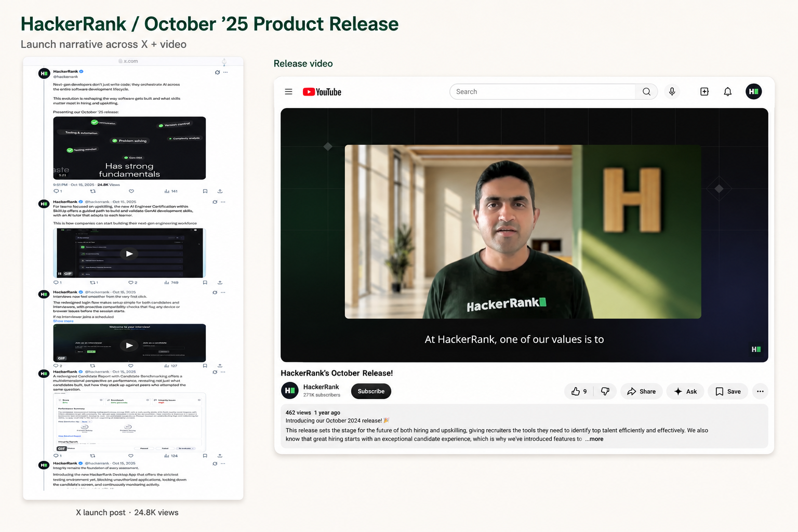798x532 pixels.
Task: Open the Has strong fundamentals video thumbnail
Action: point(129,148)
